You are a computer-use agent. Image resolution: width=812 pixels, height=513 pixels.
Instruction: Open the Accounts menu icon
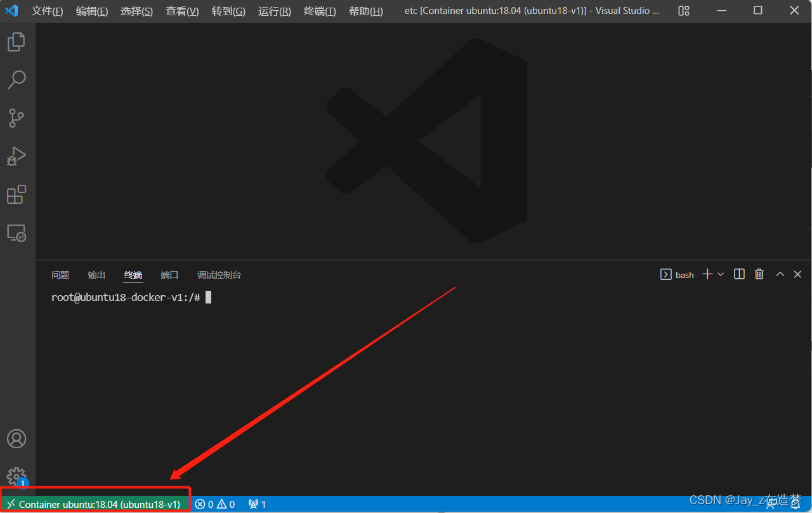tap(16, 439)
